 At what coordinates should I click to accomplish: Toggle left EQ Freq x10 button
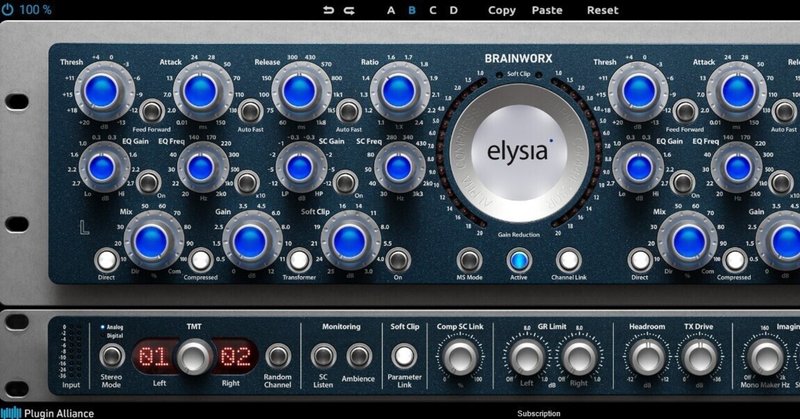click(247, 182)
